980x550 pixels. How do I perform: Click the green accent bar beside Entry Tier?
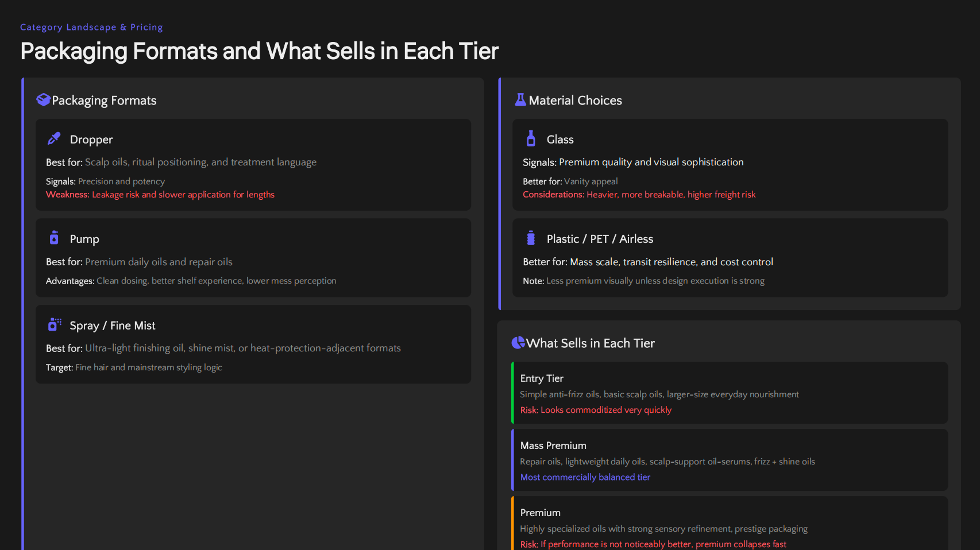point(512,393)
